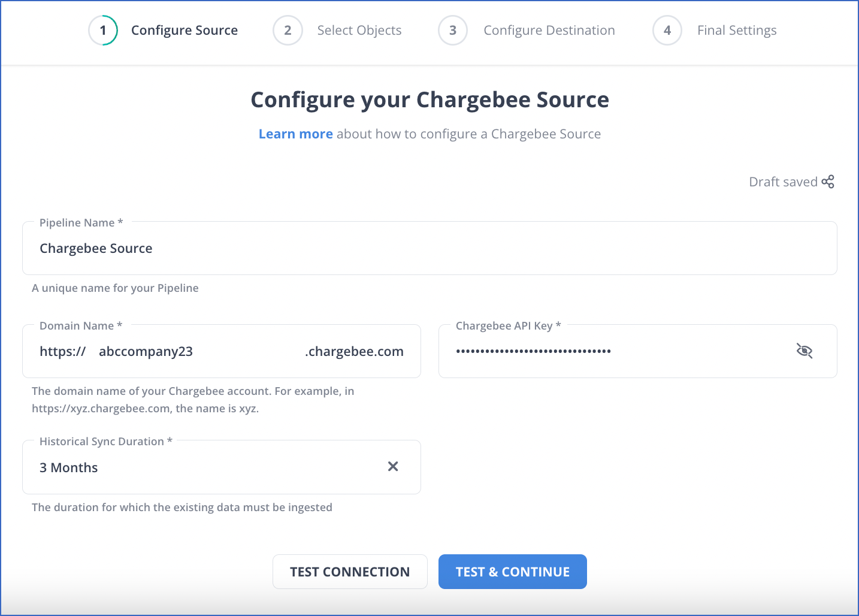Viewport: 859px width, 616px height.
Task: Switch to the Configure Destination step
Action: pos(549,30)
